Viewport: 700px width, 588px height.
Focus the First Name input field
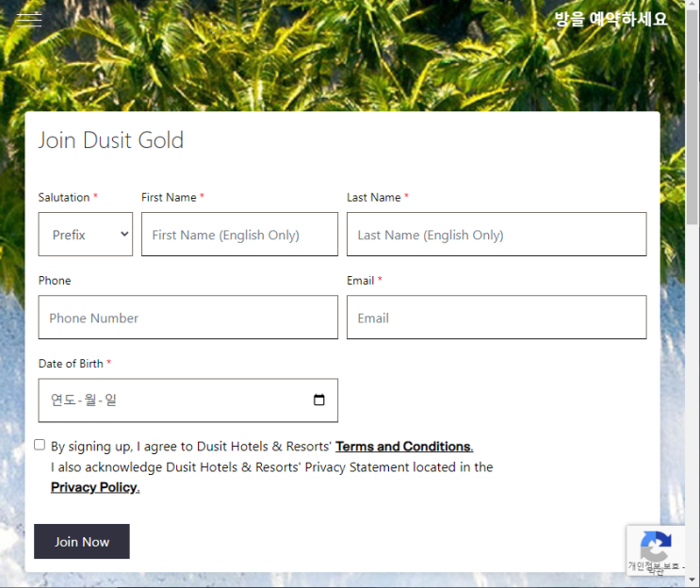tap(239, 234)
